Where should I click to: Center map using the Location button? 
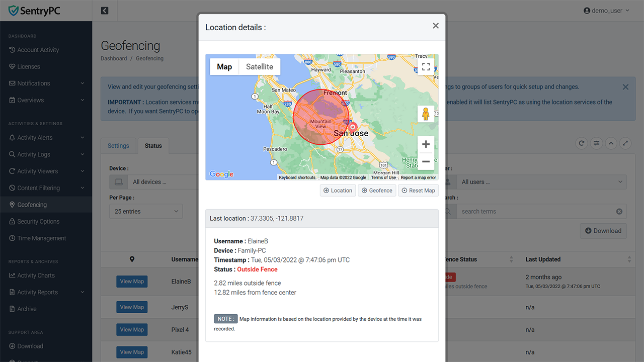click(x=338, y=191)
